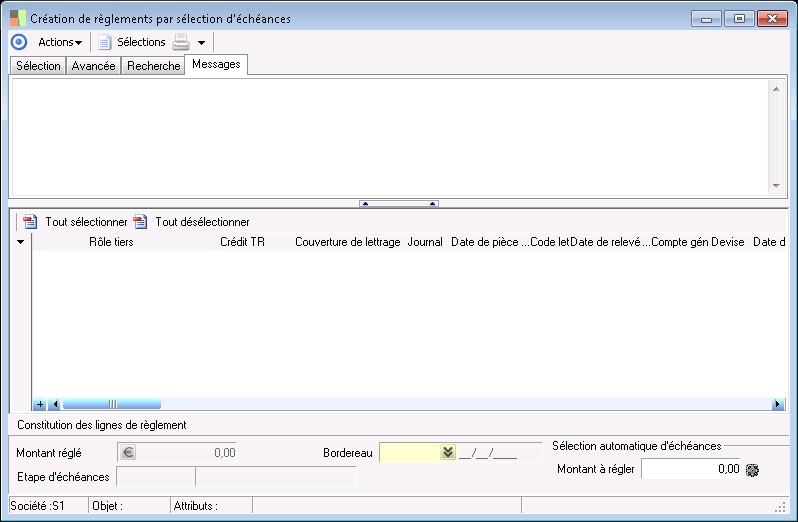Click the Sélections document icon
The image size is (798, 522).
(x=104, y=42)
